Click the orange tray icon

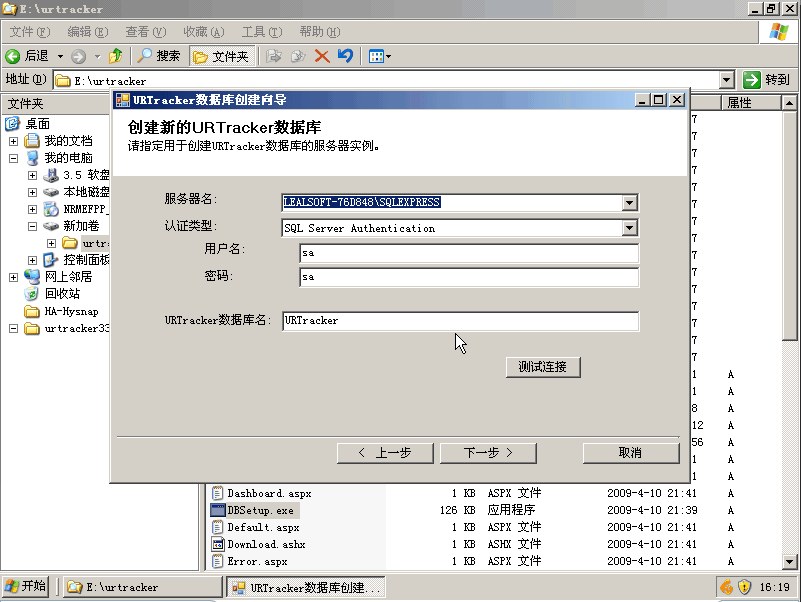726,587
